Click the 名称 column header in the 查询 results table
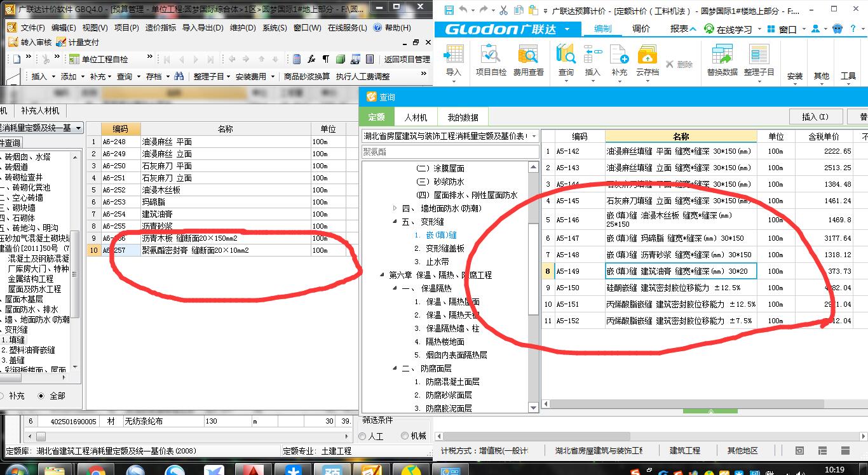The width and height of the screenshot is (868, 475). click(x=681, y=137)
